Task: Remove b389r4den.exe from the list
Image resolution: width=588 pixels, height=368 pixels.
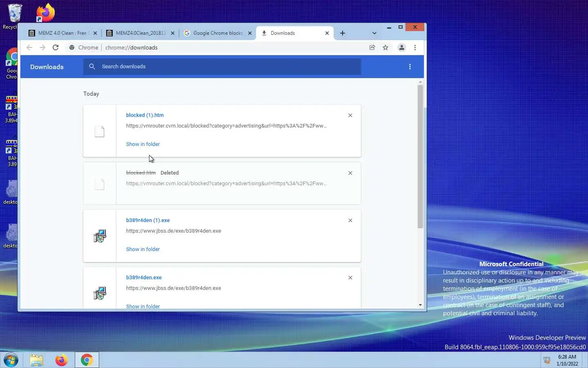Action: click(350, 278)
